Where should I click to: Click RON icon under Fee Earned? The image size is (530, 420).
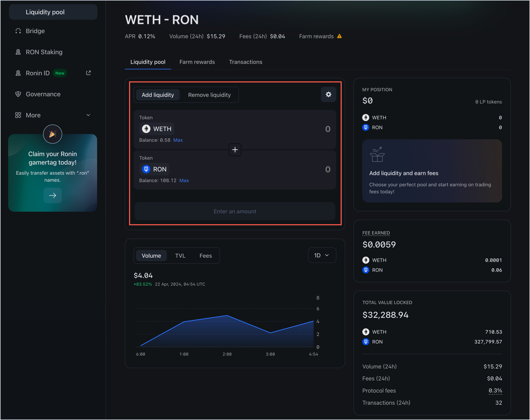click(366, 270)
